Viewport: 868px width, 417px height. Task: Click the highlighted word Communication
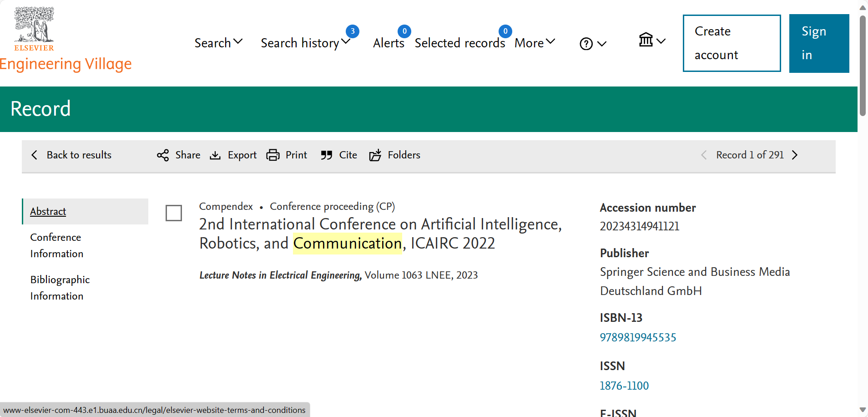tap(348, 243)
